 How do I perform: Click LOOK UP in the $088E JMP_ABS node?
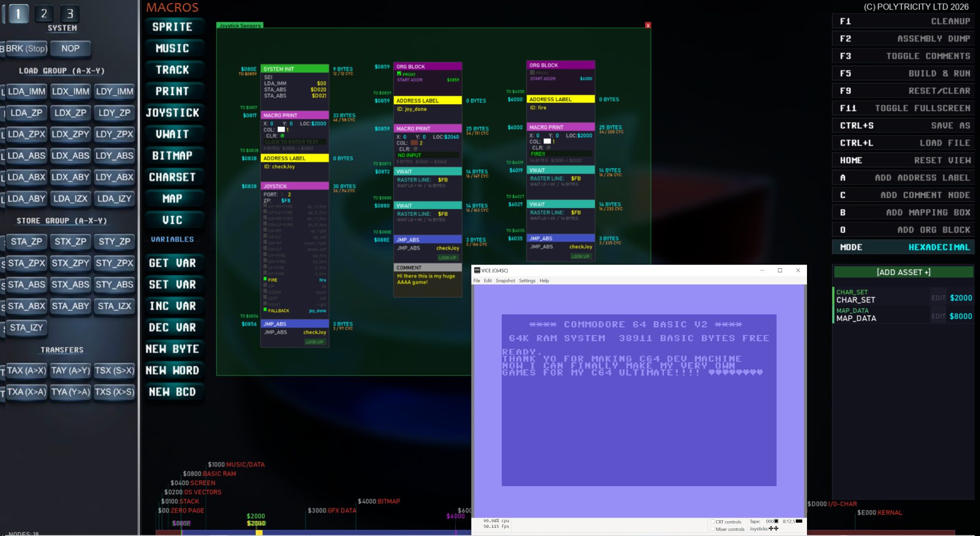click(447, 258)
